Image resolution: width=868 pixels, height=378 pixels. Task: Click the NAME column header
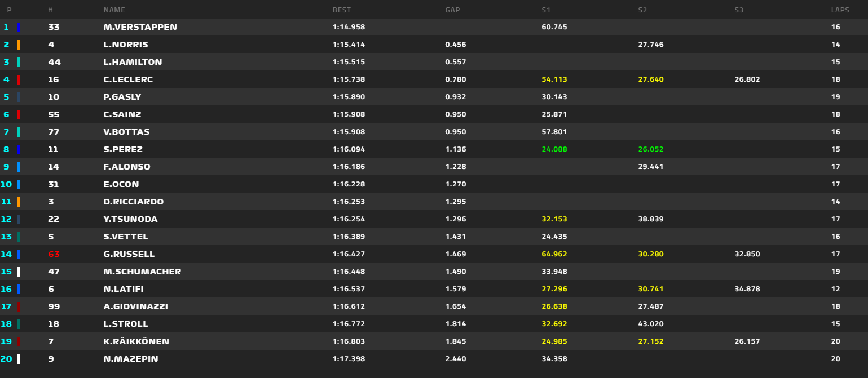tap(114, 10)
